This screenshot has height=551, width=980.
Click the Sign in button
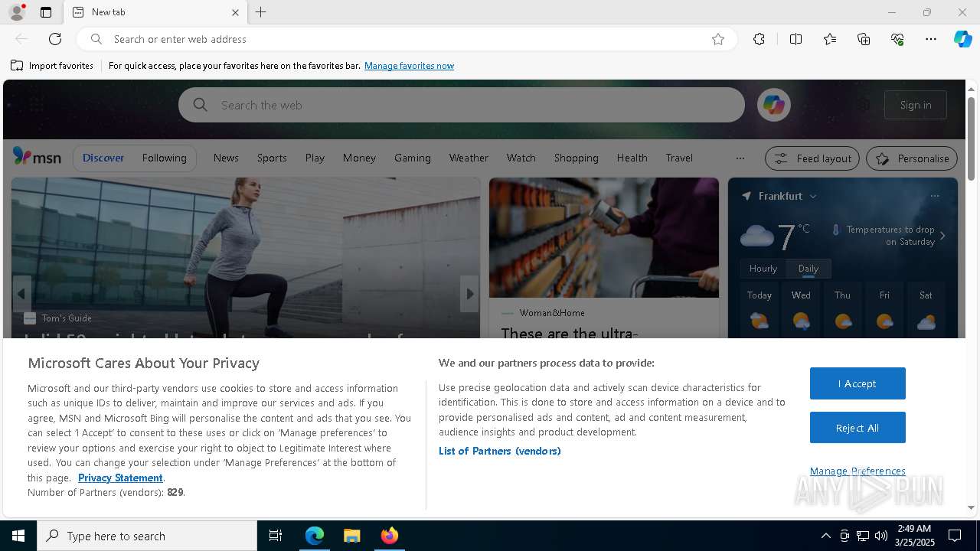916,105
